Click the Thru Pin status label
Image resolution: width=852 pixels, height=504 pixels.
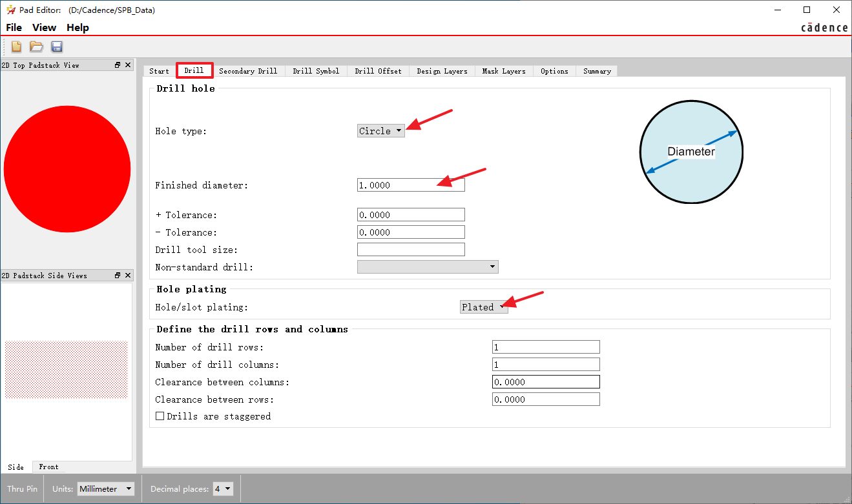click(x=23, y=489)
